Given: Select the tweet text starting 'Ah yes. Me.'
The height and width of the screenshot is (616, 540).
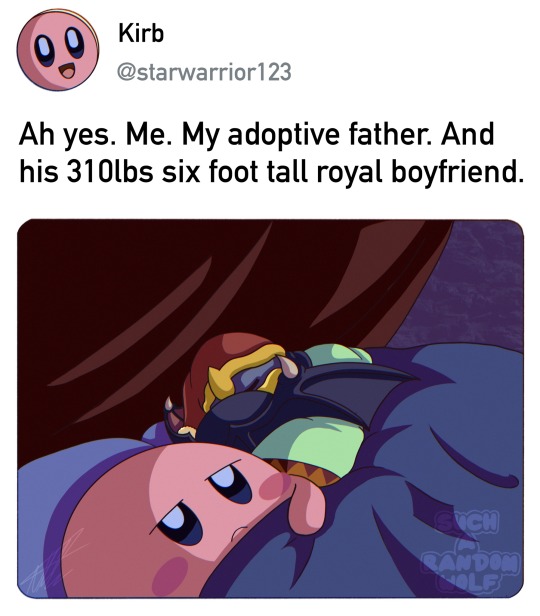Looking at the screenshot, I should 271,153.
